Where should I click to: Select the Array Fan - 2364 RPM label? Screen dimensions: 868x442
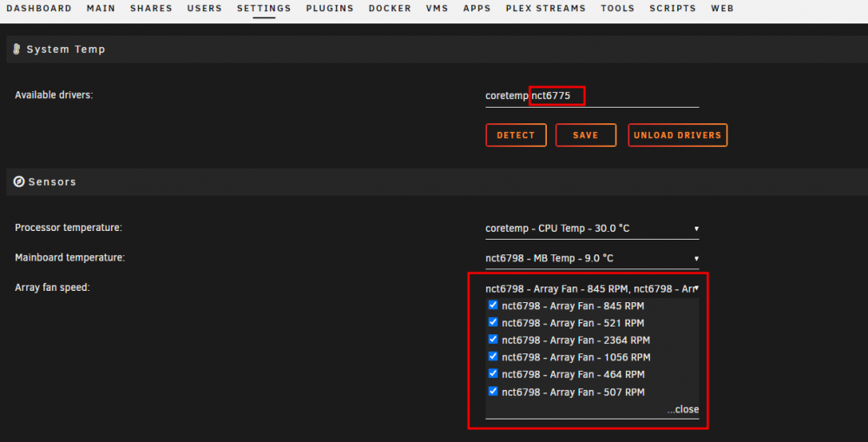pos(575,340)
